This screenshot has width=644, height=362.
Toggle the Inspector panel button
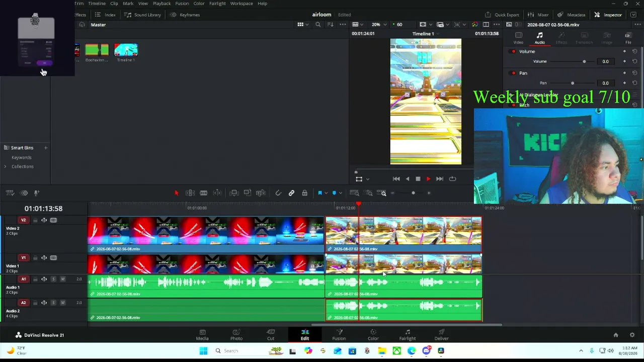608,15
